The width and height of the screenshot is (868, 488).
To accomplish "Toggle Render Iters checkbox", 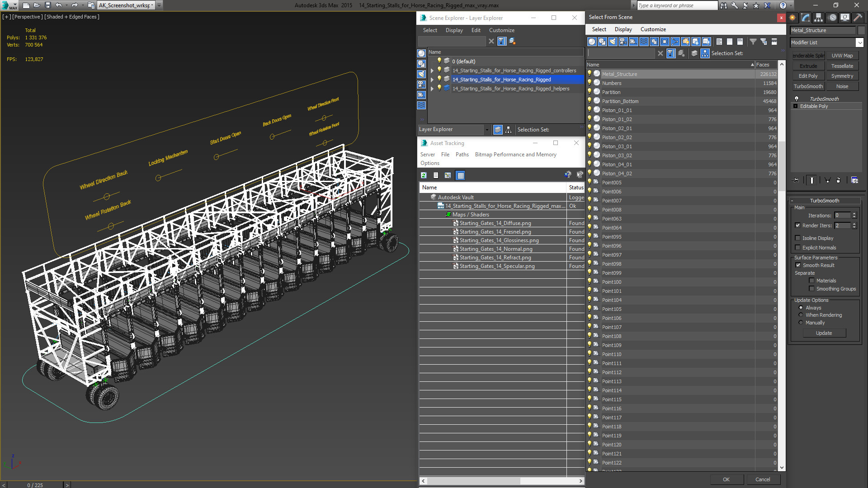I will [x=798, y=225].
